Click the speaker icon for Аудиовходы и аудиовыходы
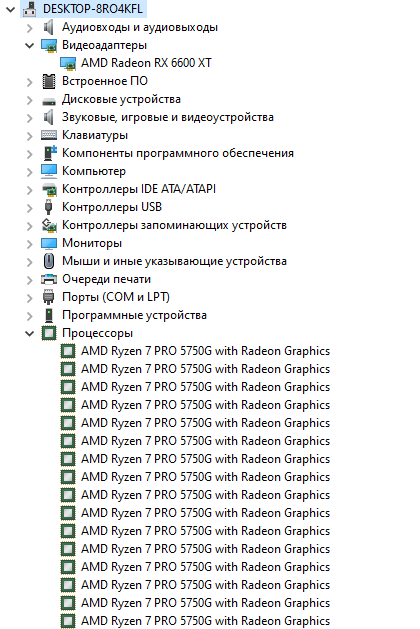Viewport: 420px width, 629px height. tap(49, 27)
